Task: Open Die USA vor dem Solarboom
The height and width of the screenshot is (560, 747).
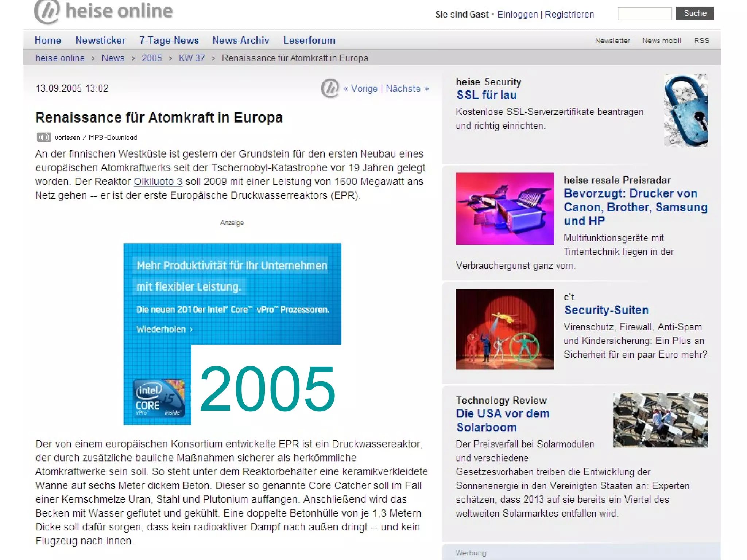Action: point(503,420)
